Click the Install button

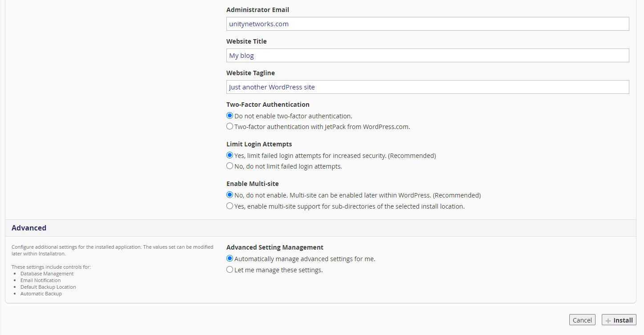pyautogui.click(x=619, y=320)
